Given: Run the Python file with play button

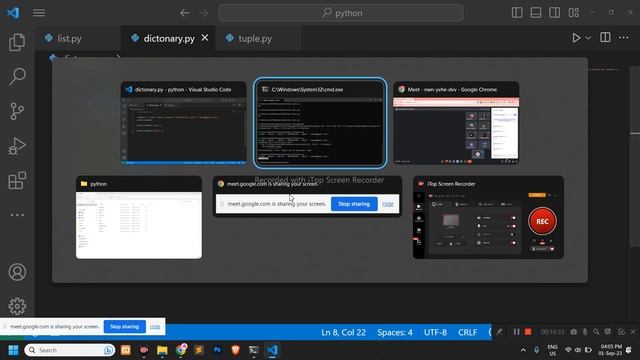Looking at the screenshot, I should [576, 38].
